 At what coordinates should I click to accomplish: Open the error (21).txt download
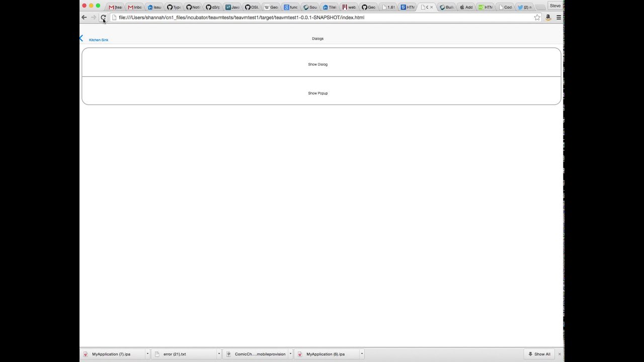184,354
